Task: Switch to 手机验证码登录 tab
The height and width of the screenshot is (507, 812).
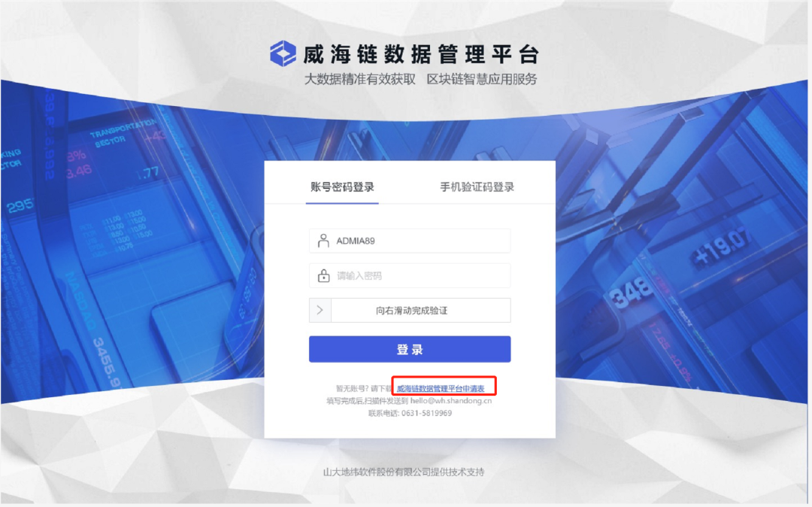Action: (x=477, y=187)
